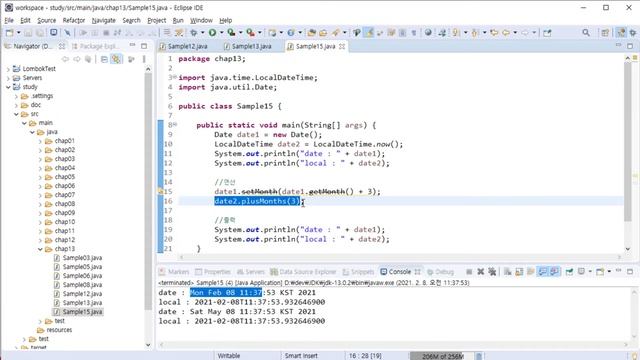Click the editor vertical scrollbar
This screenshot has width=640, height=360.
[628, 141]
